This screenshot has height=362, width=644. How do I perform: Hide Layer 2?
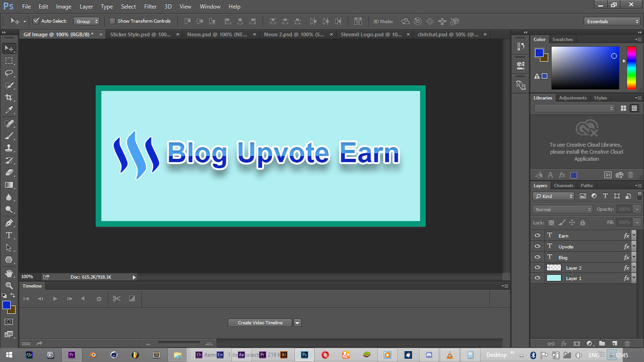click(x=537, y=267)
